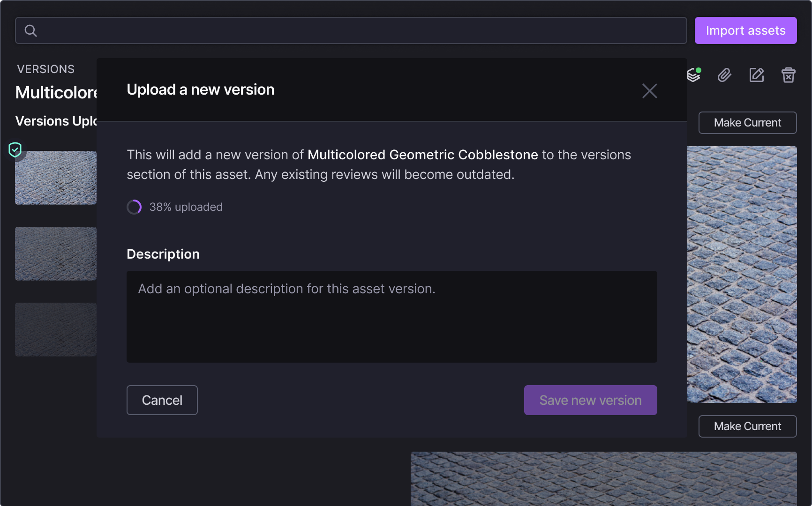Click the verified shield badge on first version
Viewport: 812px width, 506px height.
tap(15, 150)
